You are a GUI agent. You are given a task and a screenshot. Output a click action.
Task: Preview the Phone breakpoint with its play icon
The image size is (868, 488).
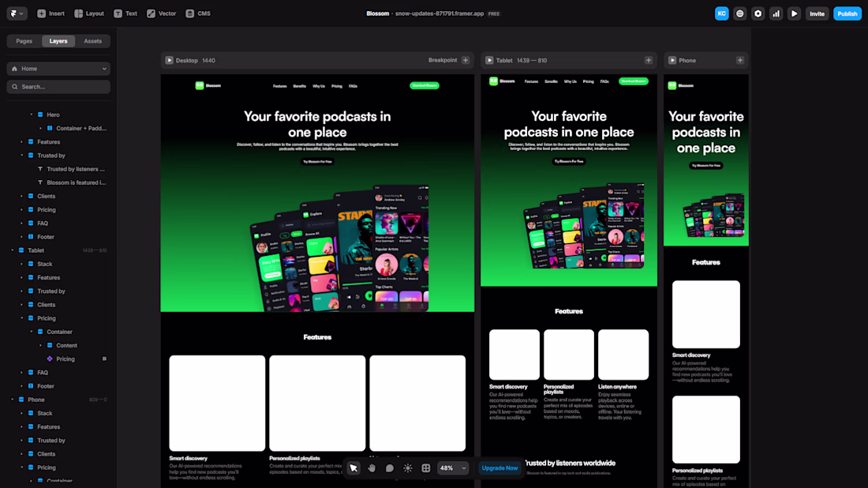coord(672,60)
